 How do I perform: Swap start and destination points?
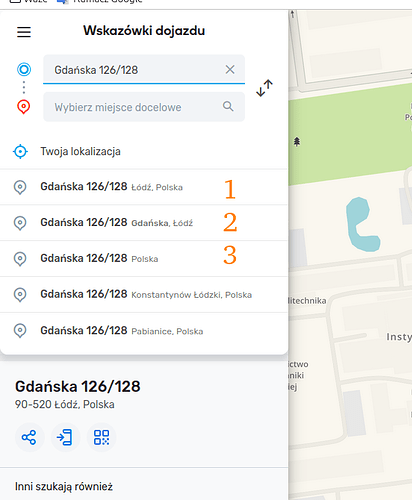point(264,88)
